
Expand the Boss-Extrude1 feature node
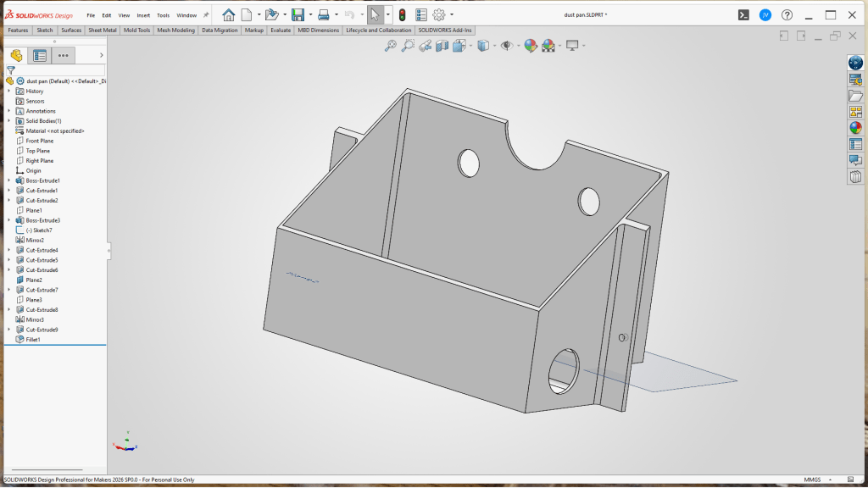9,180
